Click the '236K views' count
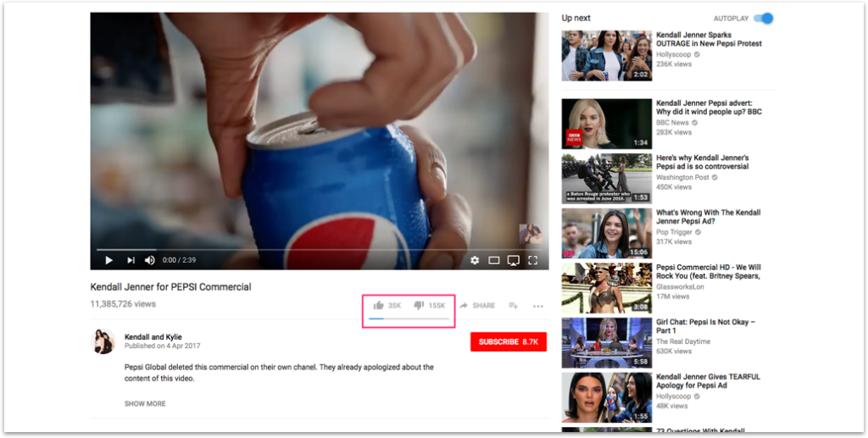The height and width of the screenshot is (438, 868). coord(674,64)
